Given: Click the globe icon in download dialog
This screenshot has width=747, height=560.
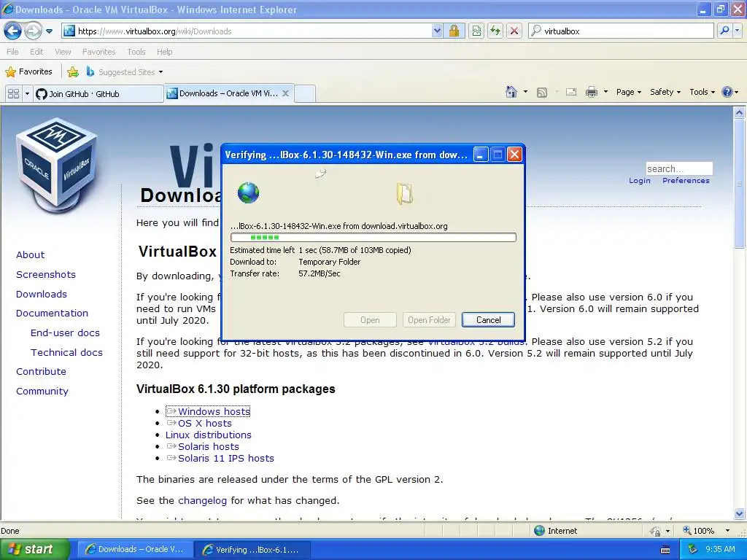Looking at the screenshot, I should pos(248,192).
